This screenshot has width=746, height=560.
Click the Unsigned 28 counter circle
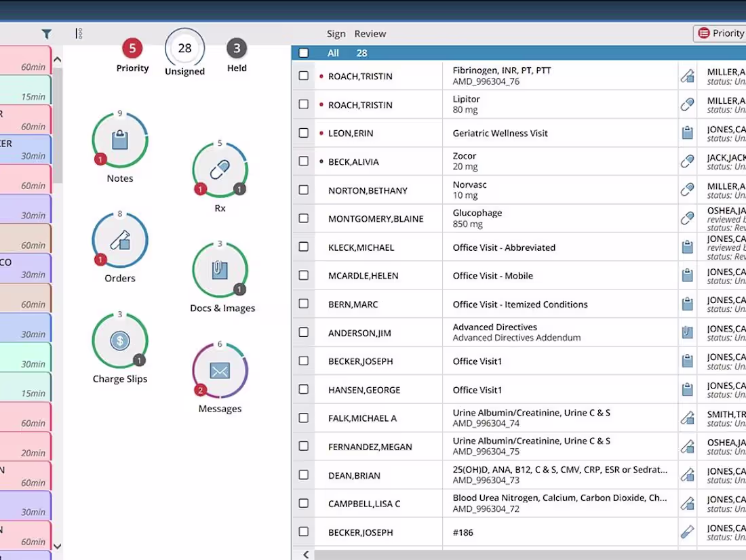pos(184,48)
